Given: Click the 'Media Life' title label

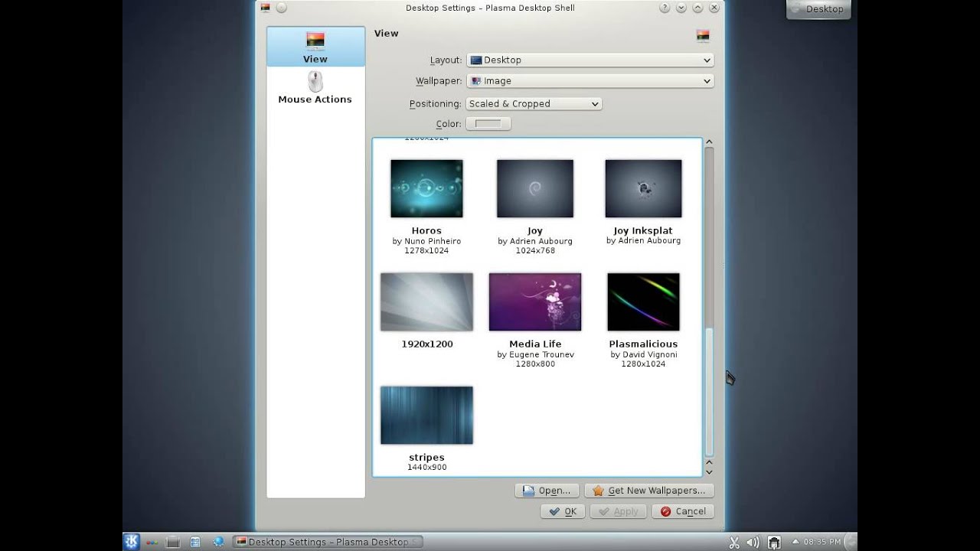Looking at the screenshot, I should click(x=535, y=344).
